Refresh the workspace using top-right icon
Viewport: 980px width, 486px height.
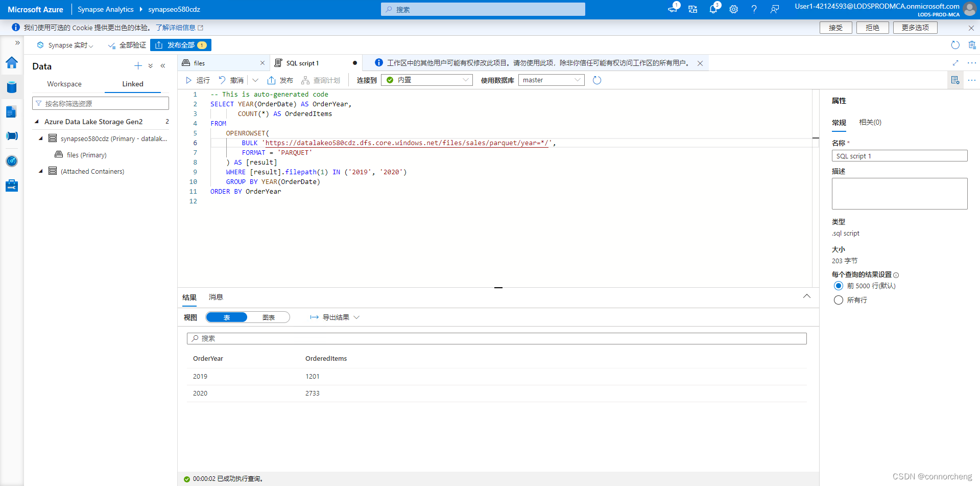pos(955,45)
